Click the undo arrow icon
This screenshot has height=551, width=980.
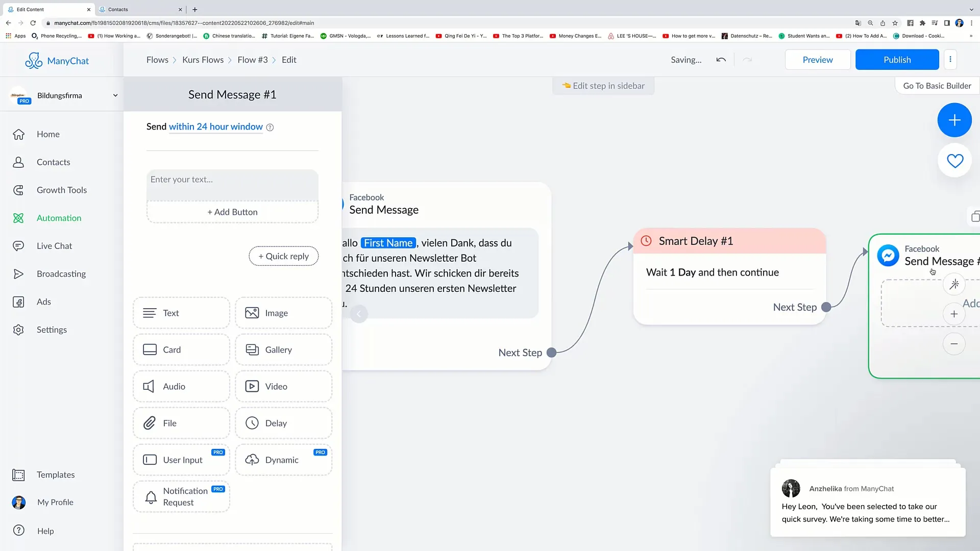pos(721,60)
